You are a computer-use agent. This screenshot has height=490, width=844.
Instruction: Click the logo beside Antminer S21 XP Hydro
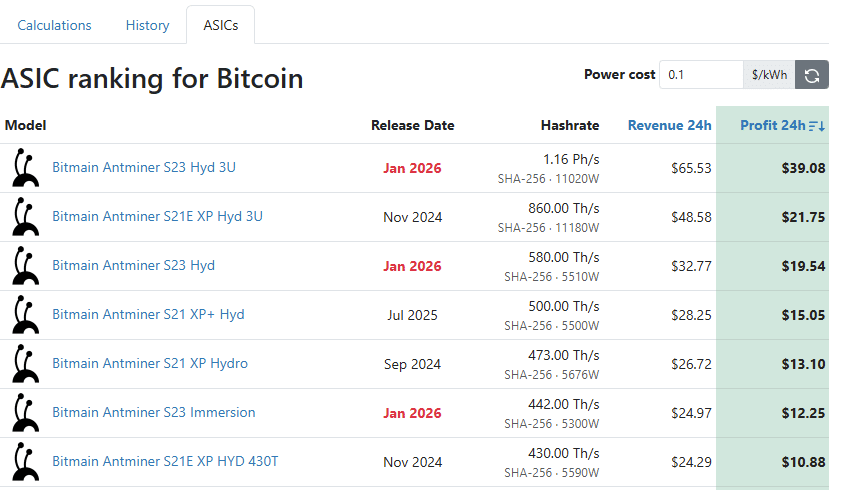point(25,363)
